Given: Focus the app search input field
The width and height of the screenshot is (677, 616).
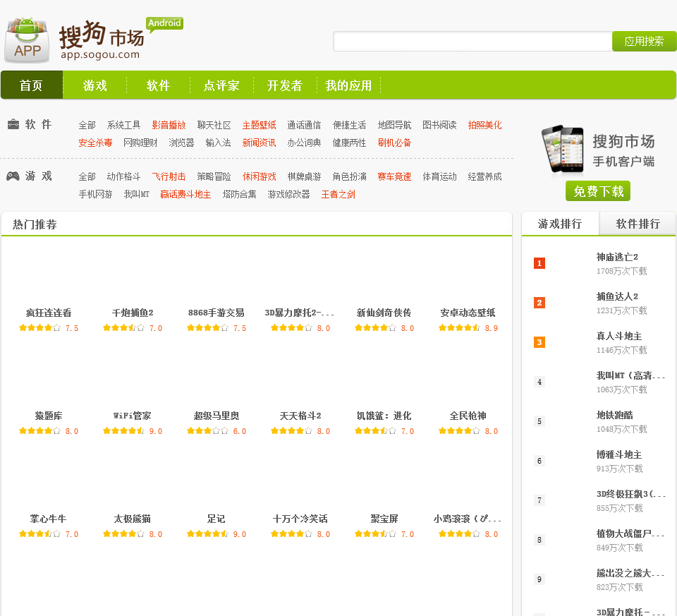Looking at the screenshot, I should click(472, 42).
